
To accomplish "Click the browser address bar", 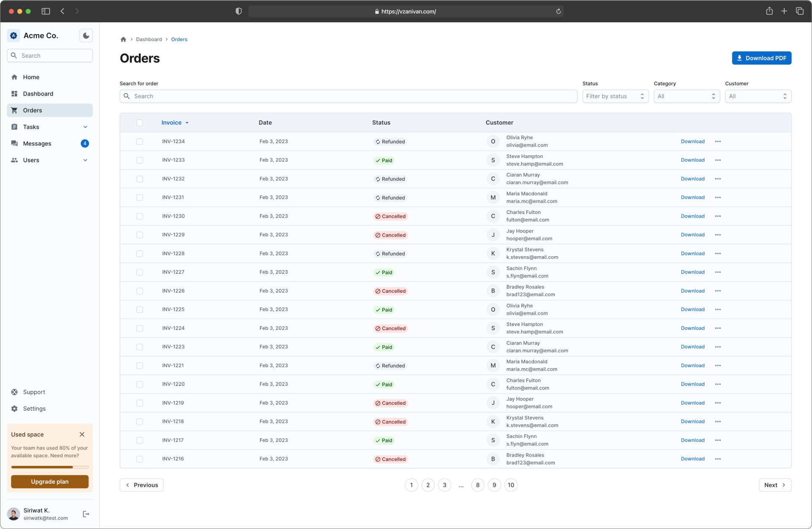I will [x=406, y=11].
